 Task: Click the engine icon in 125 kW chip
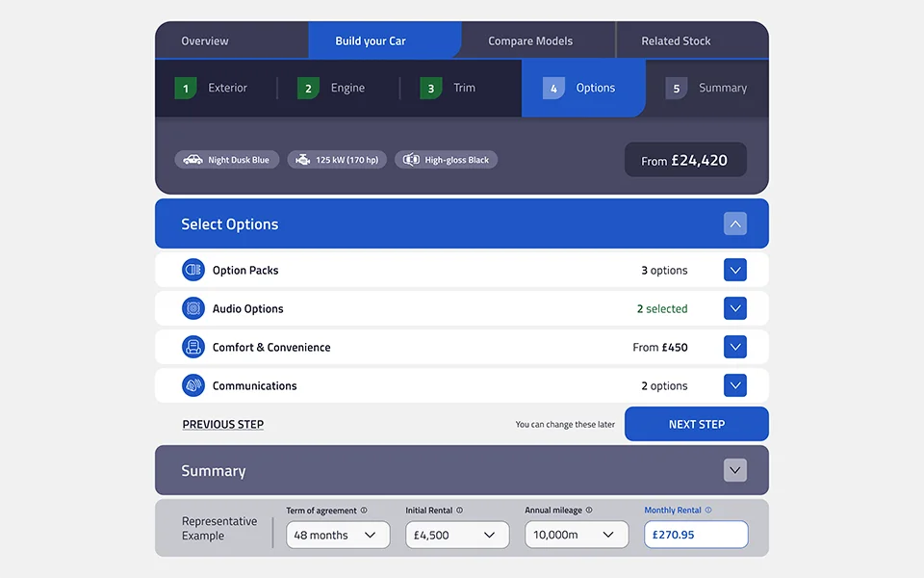click(x=303, y=160)
